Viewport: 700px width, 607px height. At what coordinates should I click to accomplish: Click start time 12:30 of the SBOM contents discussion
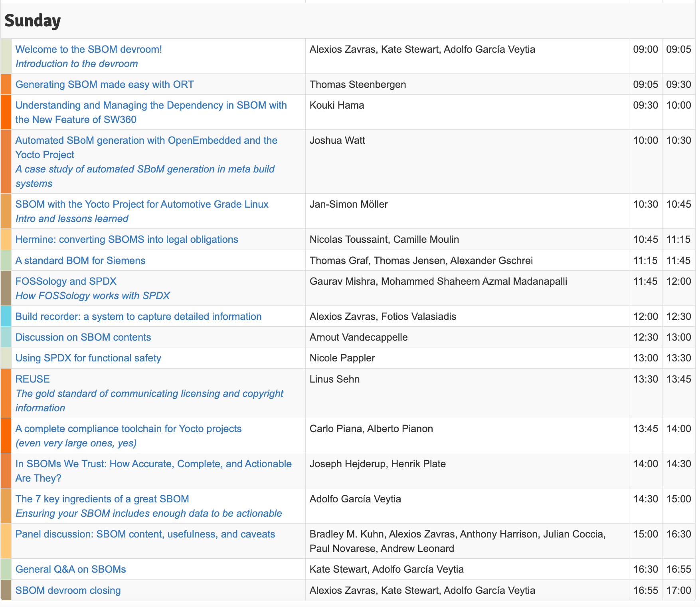click(645, 337)
